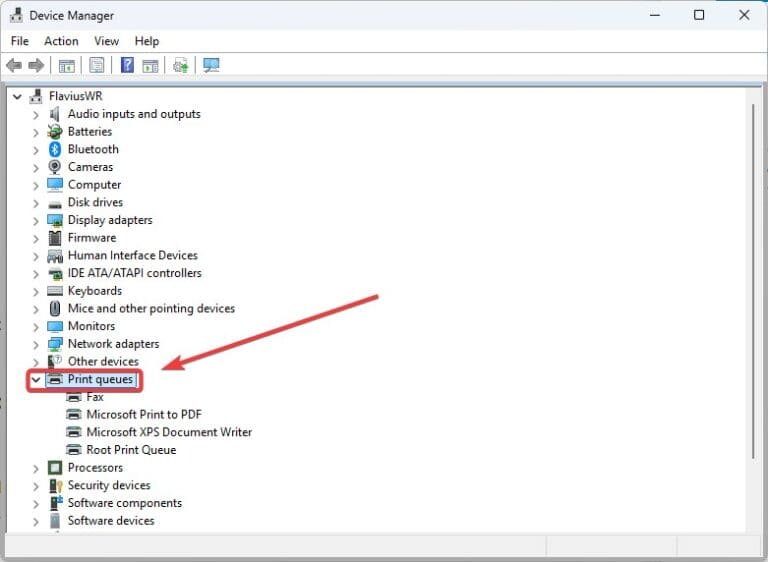768x562 pixels.
Task: Expand the Display adapters category
Action: [x=36, y=221]
